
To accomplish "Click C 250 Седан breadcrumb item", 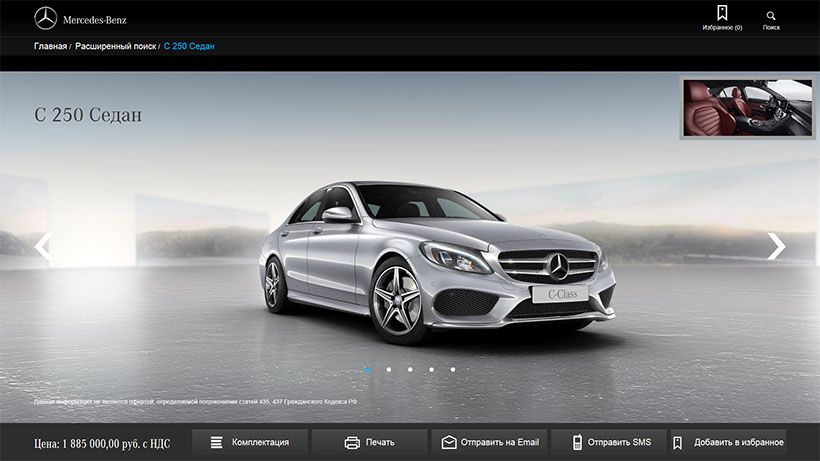I will pos(189,46).
